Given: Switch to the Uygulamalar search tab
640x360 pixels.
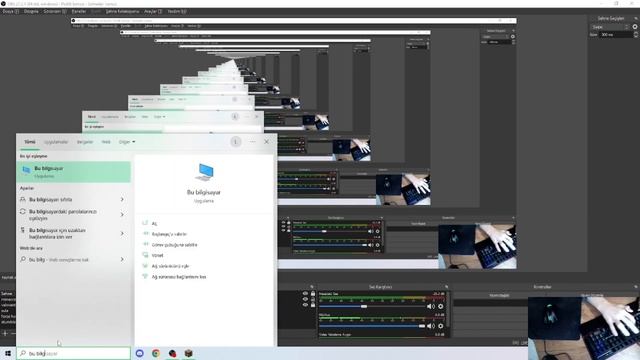Looking at the screenshot, I should 56,142.
